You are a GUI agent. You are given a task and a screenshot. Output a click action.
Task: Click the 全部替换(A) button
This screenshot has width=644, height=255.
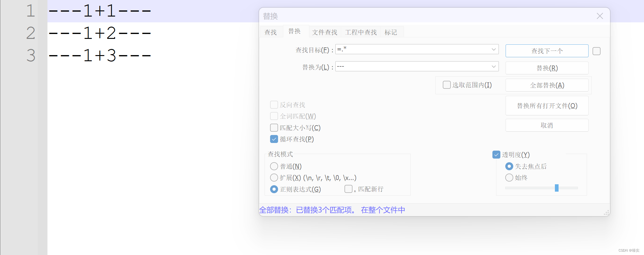(547, 85)
